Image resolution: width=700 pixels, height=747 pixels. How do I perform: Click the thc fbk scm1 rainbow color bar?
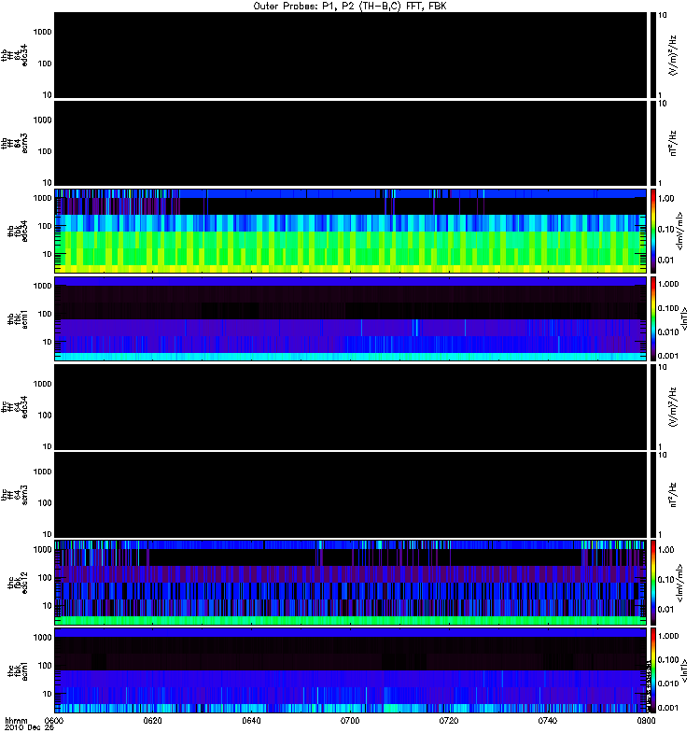(653, 670)
